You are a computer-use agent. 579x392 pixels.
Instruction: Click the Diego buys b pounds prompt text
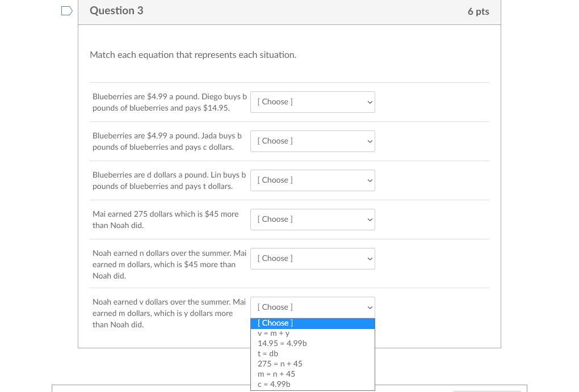[169, 102]
